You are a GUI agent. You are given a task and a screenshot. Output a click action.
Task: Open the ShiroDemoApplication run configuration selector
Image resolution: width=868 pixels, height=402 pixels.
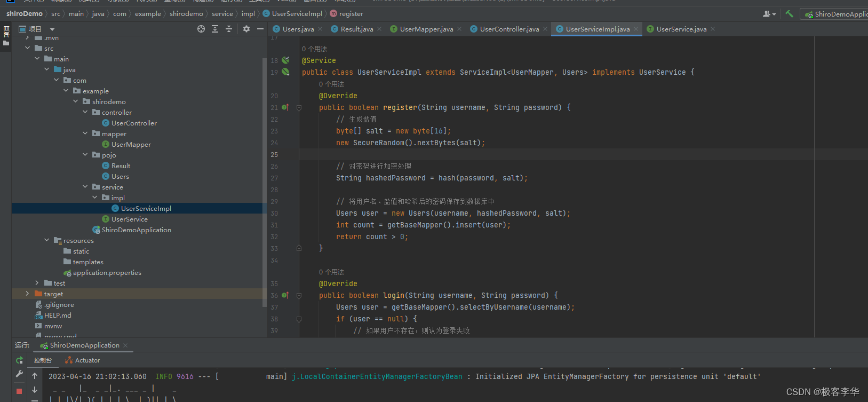[835, 14]
